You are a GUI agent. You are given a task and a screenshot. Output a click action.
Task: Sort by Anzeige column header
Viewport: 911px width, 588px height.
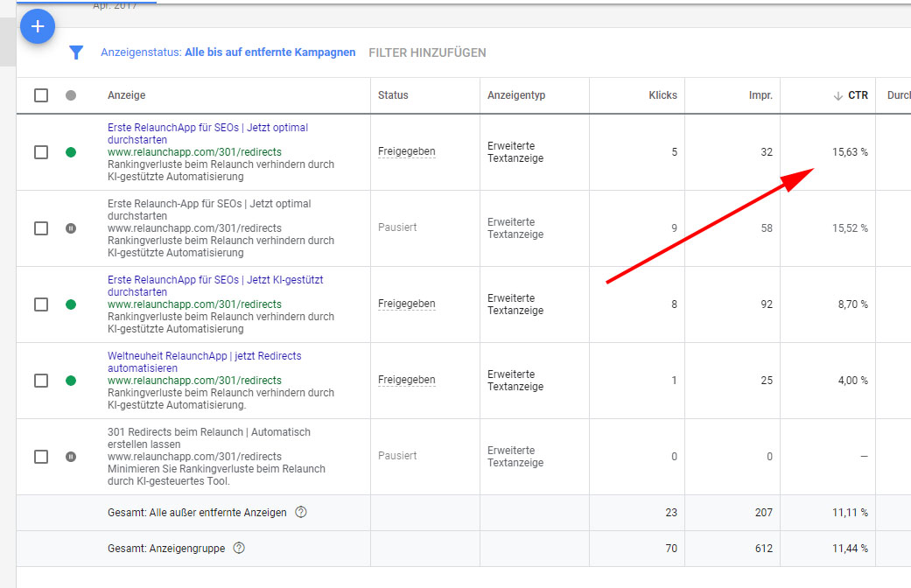point(127,95)
